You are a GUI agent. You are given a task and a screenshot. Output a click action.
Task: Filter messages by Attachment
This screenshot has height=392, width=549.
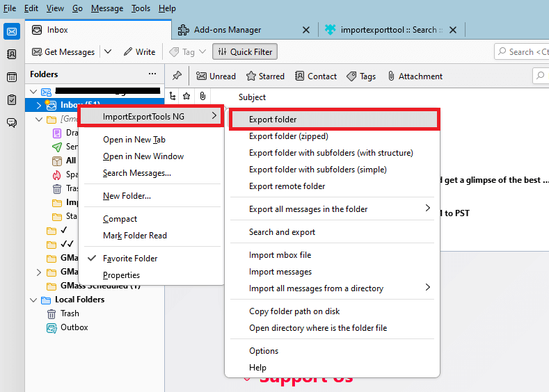pos(415,76)
